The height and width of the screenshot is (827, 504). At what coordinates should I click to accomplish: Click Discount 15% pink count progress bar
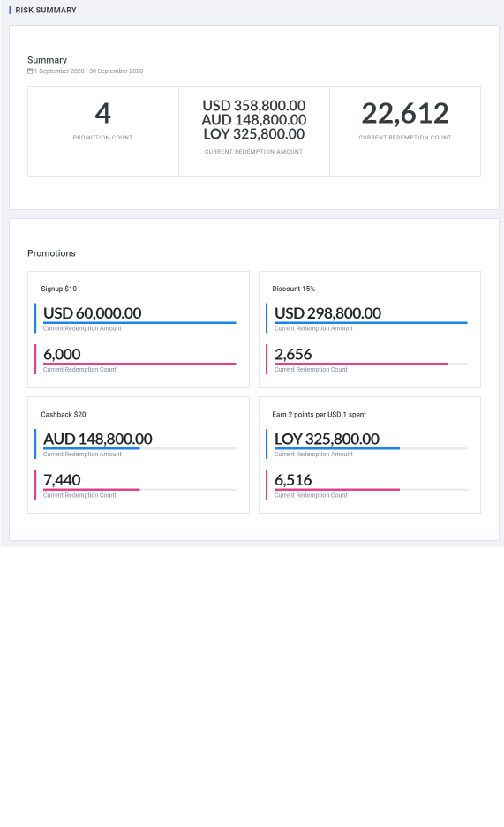tap(371, 364)
